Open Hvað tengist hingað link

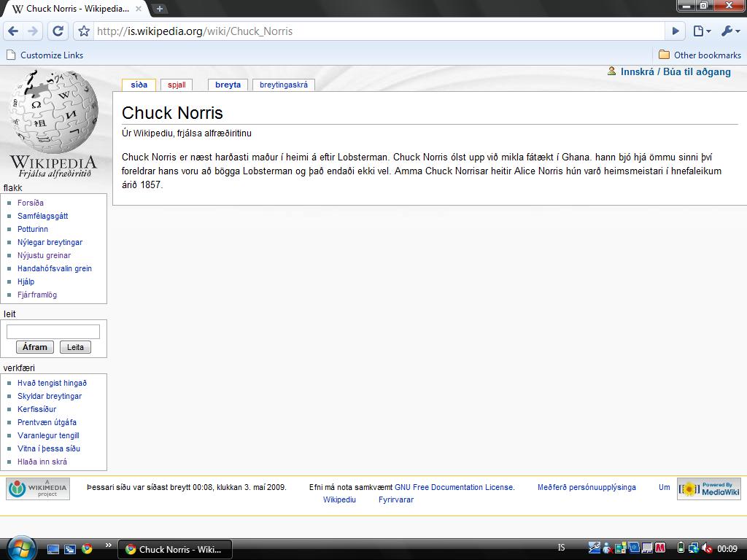[52, 383]
